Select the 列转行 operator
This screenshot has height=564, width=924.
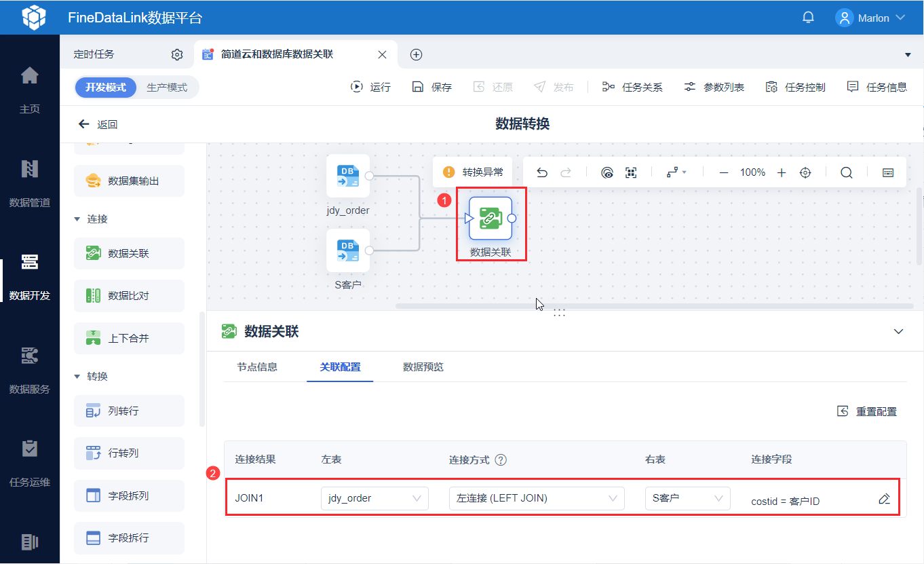(x=129, y=411)
